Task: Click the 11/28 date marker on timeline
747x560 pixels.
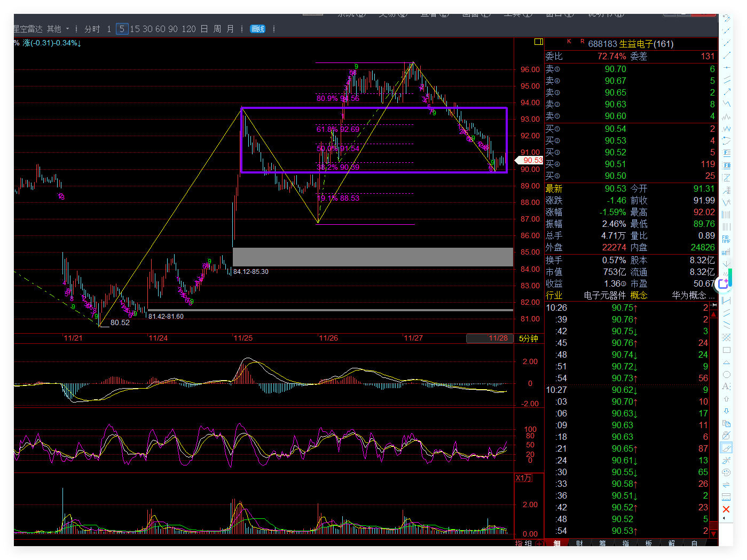Action: (498, 338)
